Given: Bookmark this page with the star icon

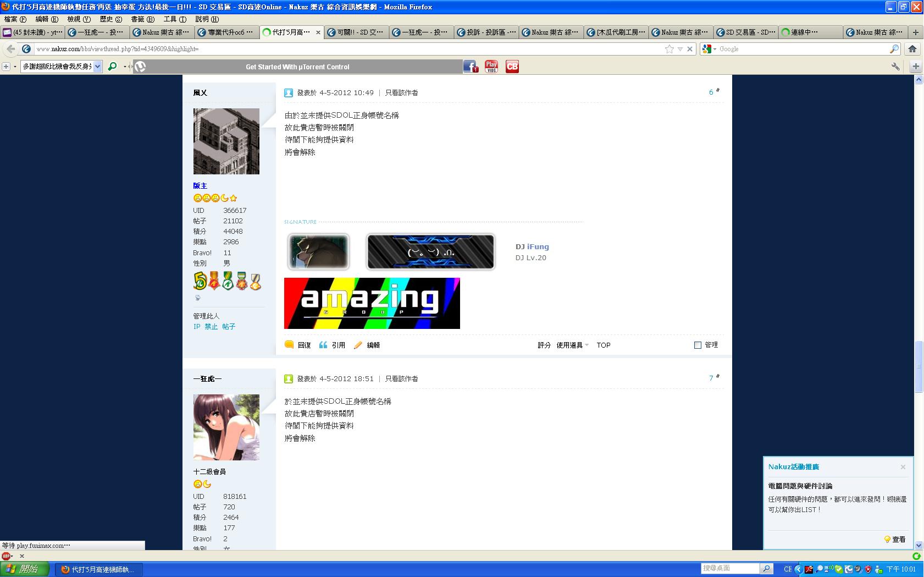Looking at the screenshot, I should (669, 49).
